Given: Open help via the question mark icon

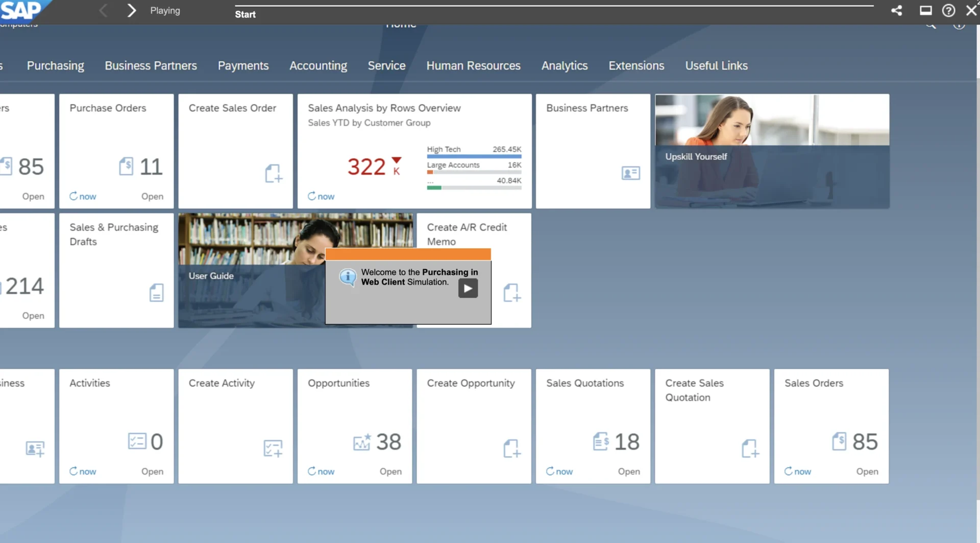Looking at the screenshot, I should [x=949, y=10].
